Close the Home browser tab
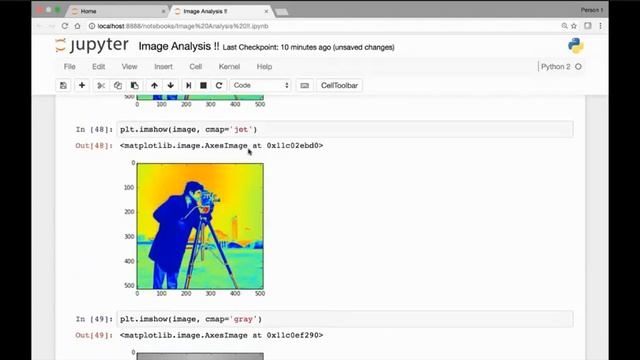The width and height of the screenshot is (640, 360). pyautogui.click(x=163, y=11)
